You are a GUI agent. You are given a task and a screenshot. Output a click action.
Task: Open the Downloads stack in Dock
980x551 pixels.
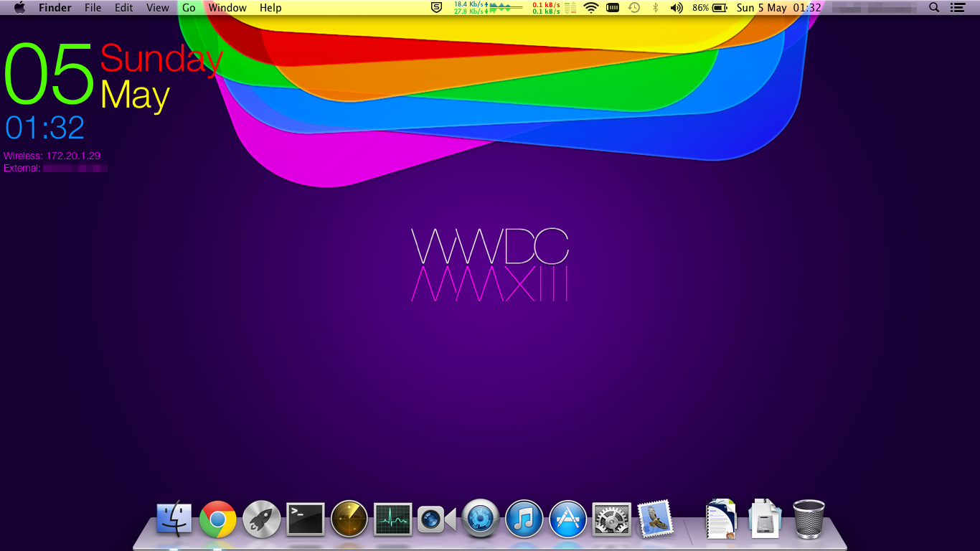(x=765, y=518)
